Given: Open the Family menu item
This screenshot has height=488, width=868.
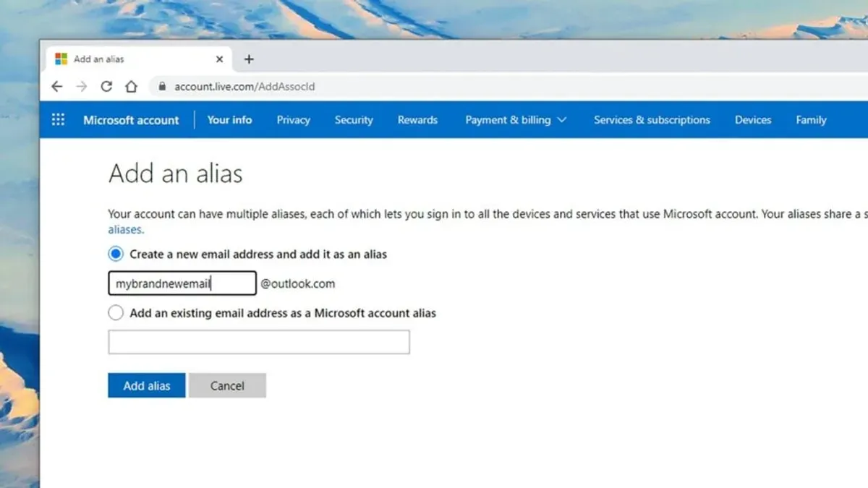Looking at the screenshot, I should pyautogui.click(x=811, y=120).
